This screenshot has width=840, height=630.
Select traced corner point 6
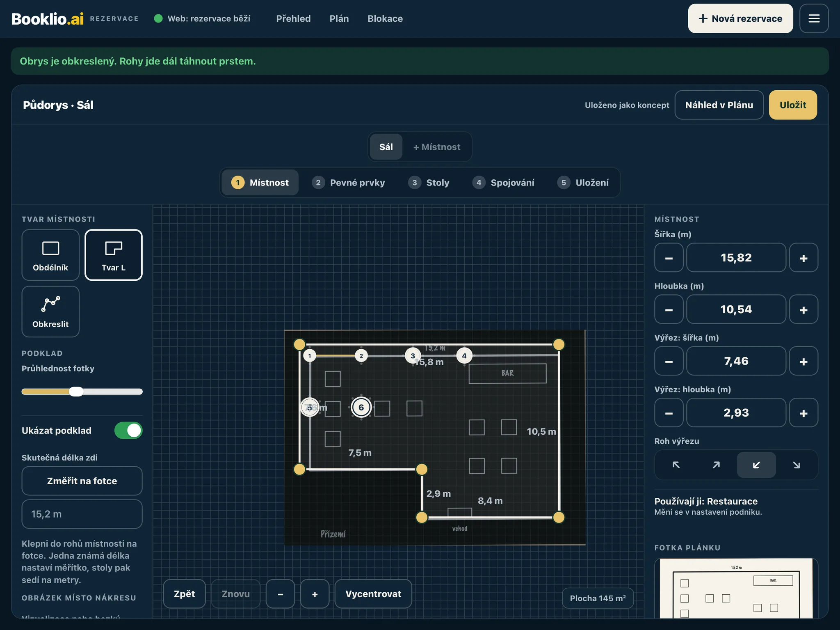click(361, 408)
